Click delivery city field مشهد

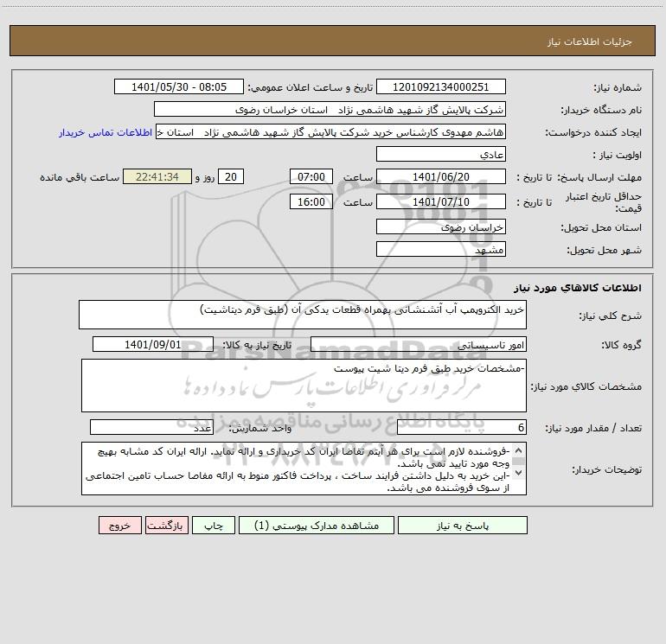point(441,250)
